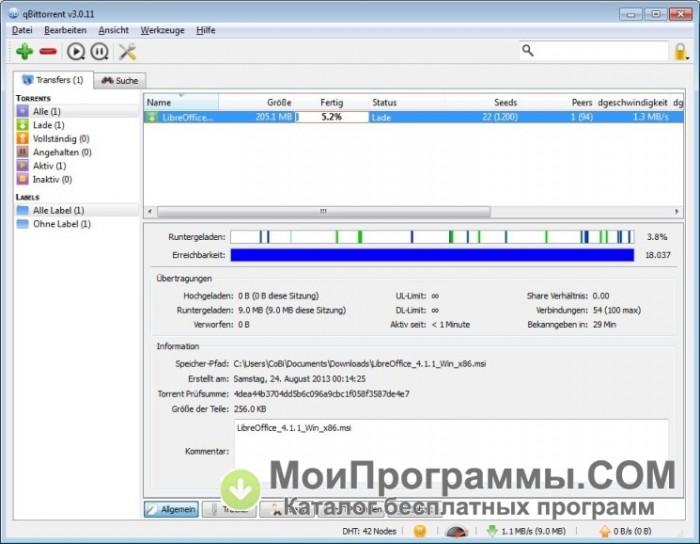Click the 'Samstag, 24. August 2013 00:14:25' creation date

point(300,379)
